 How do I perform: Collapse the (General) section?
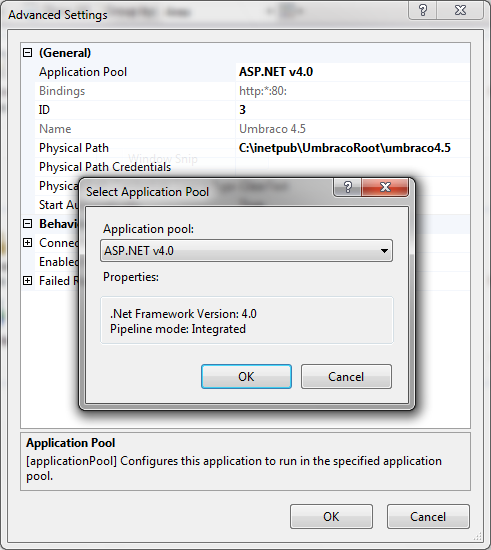pos(27,53)
